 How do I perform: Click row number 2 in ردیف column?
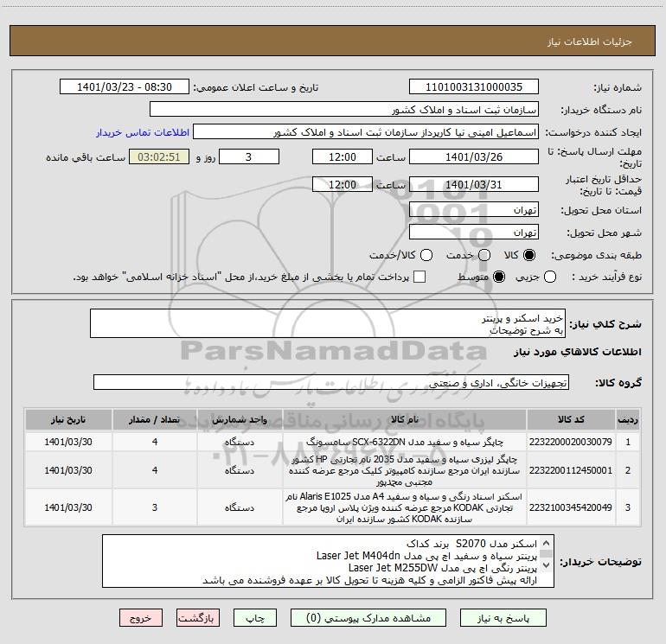click(x=628, y=470)
